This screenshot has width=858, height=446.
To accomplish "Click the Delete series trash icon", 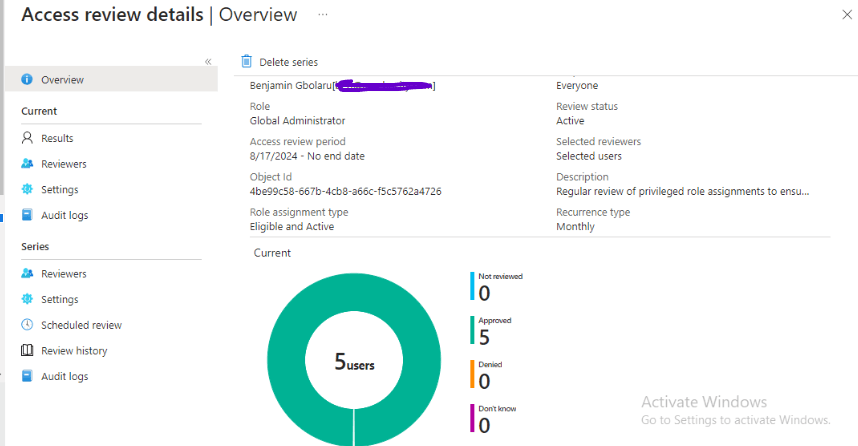I will (x=246, y=62).
